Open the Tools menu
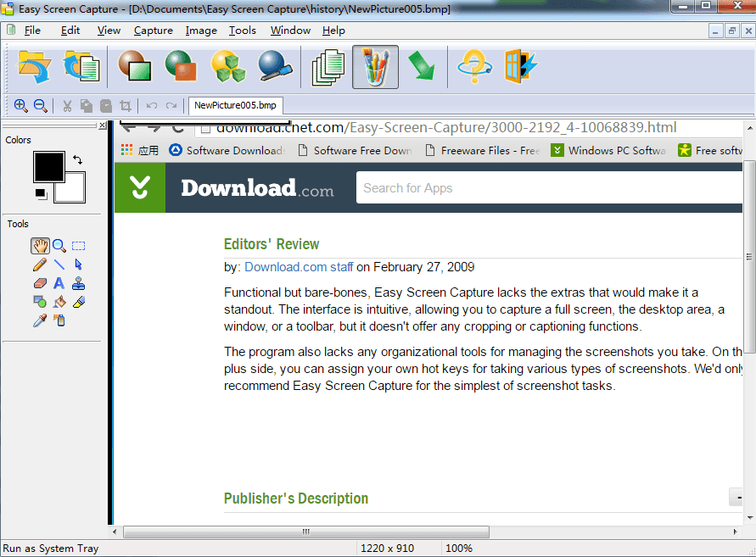The height and width of the screenshot is (557, 756). pyautogui.click(x=243, y=31)
